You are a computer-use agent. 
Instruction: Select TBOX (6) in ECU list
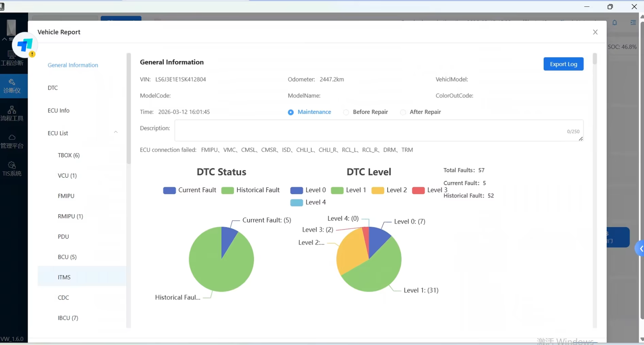(68, 155)
